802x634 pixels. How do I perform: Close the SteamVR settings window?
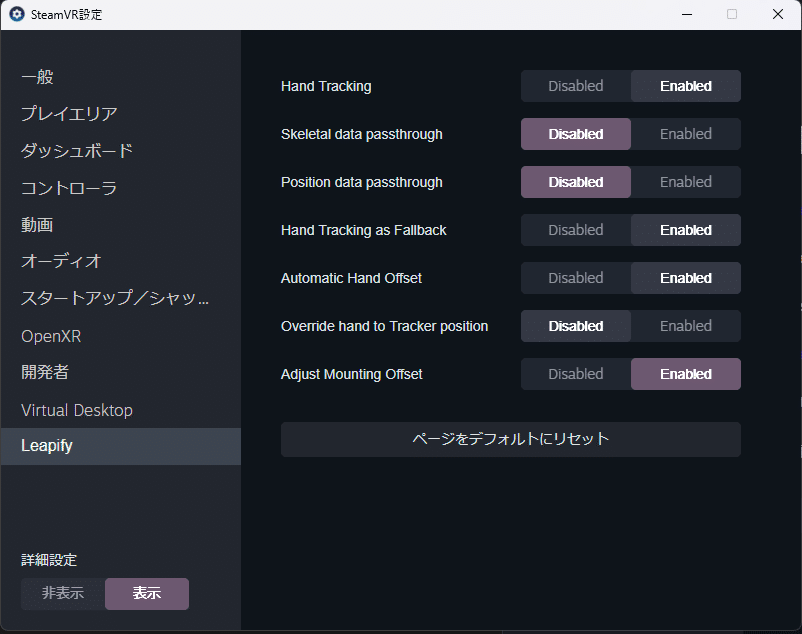pyautogui.click(x=778, y=14)
